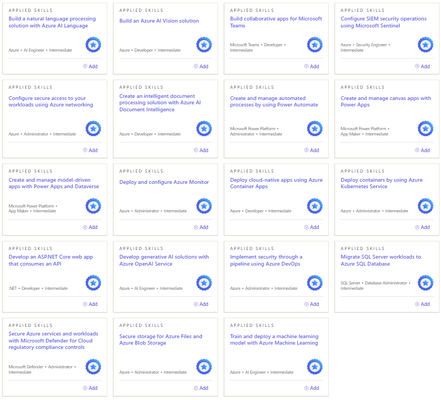
Task: Add the Azure networking secure access skill
Action: click(x=90, y=150)
